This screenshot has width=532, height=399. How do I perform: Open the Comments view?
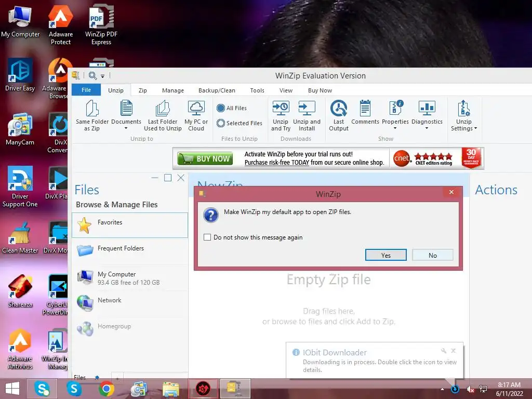coord(365,113)
